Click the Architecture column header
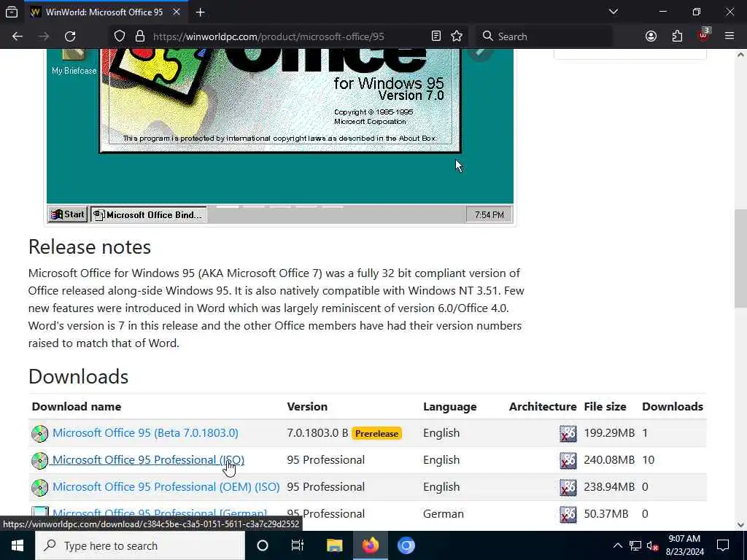 click(x=543, y=407)
